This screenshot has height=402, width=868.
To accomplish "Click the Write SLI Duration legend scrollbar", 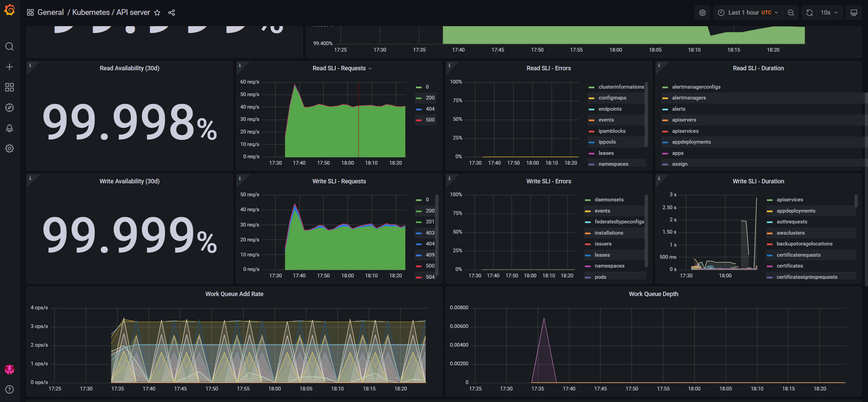I will tap(856, 201).
